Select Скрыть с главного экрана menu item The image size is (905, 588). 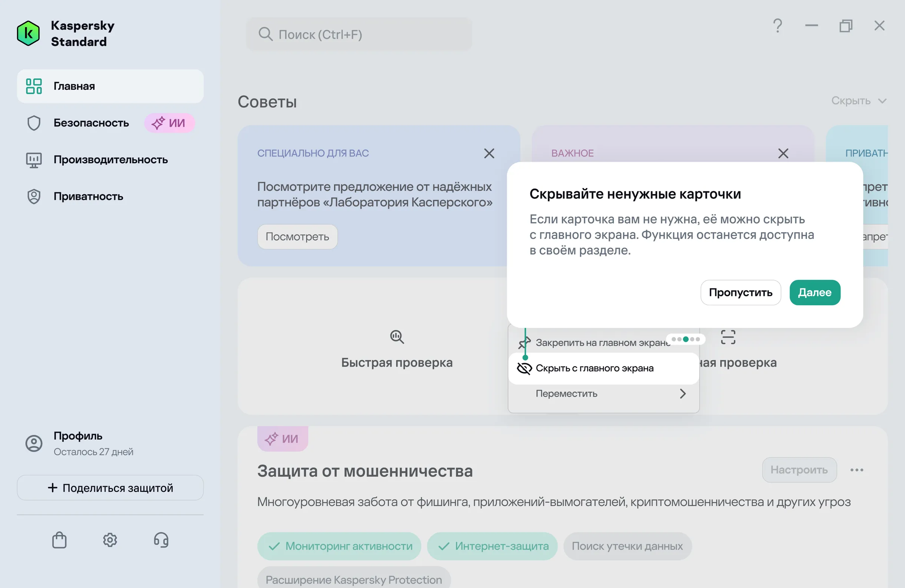click(x=603, y=368)
